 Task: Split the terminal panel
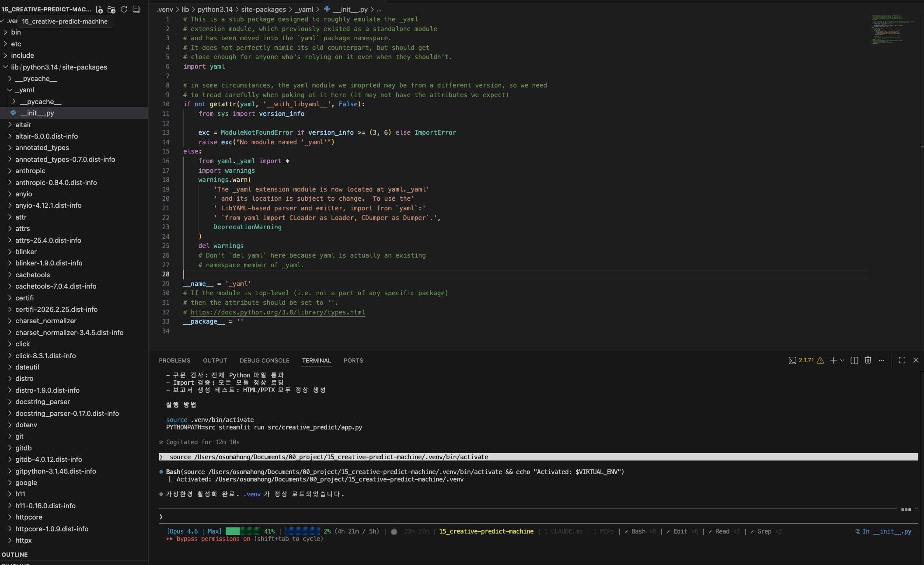(x=854, y=360)
